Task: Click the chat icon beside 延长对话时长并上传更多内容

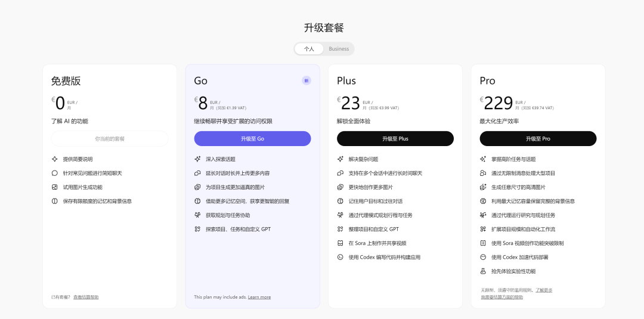Action: (x=197, y=174)
